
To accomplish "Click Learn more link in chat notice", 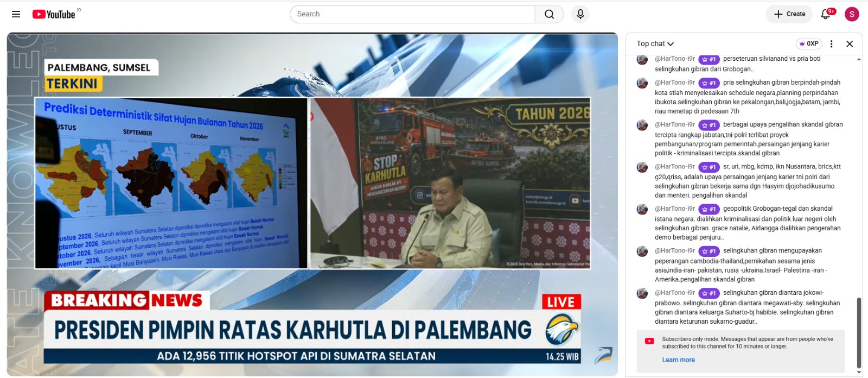I will pos(678,360).
